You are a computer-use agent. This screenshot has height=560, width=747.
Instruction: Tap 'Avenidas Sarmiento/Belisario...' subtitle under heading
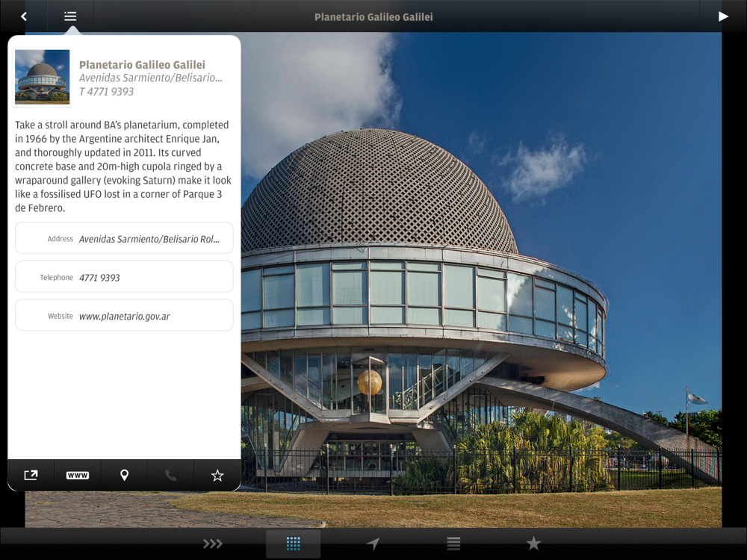pos(151,78)
